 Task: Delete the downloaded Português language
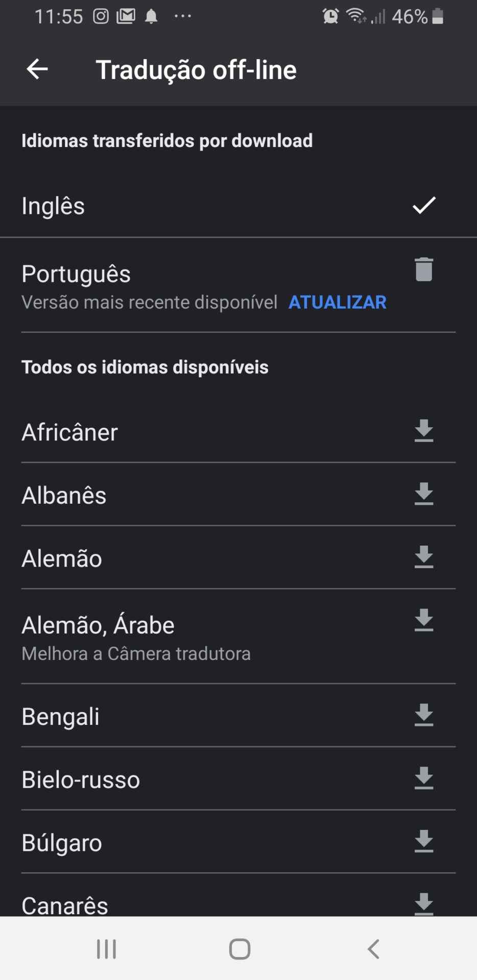[x=423, y=269]
